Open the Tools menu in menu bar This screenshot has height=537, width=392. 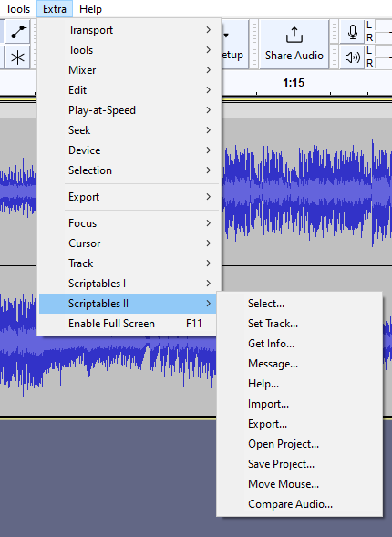point(18,9)
